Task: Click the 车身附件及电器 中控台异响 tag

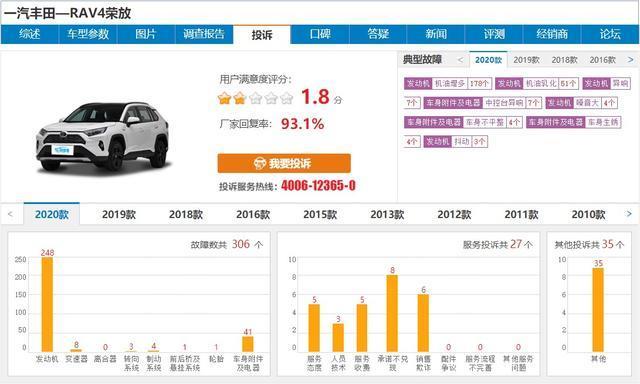Action: (482, 103)
